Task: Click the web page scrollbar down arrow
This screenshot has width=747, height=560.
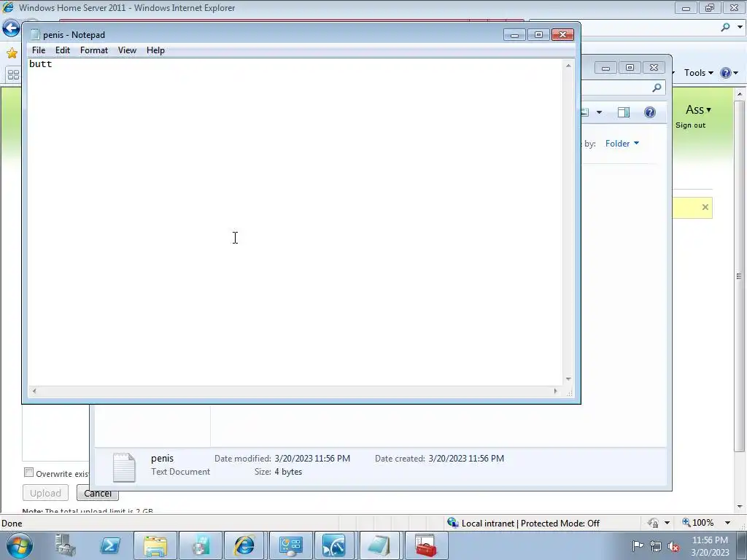Action: coord(740,506)
